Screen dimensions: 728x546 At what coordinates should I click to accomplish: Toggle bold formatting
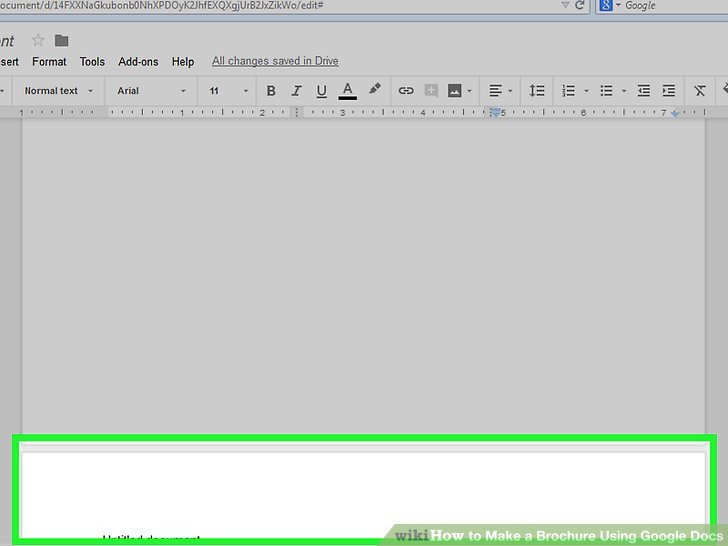271,91
